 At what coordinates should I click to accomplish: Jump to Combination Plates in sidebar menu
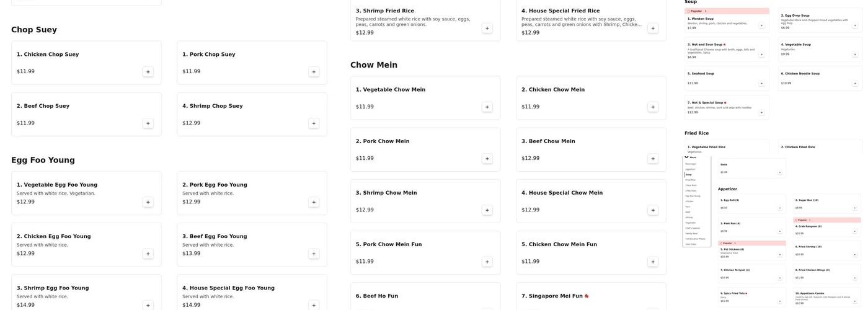coord(695,239)
